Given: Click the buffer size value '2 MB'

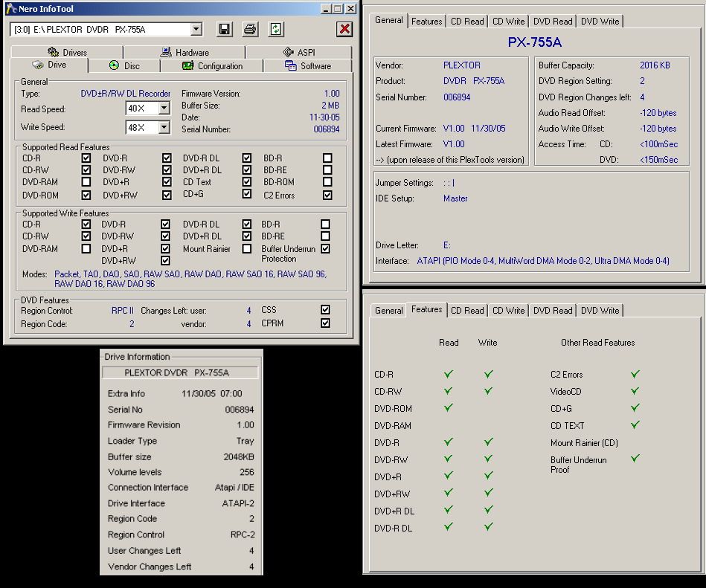Looking at the screenshot, I should 330,106.
